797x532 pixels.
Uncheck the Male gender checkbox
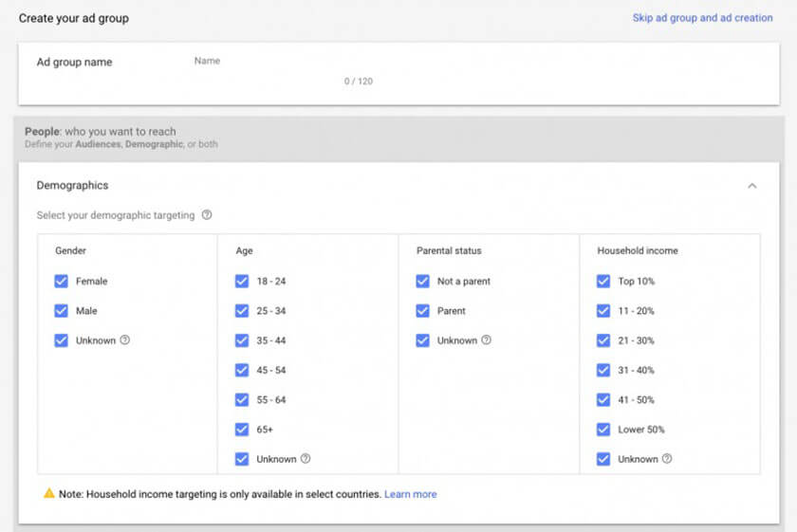tap(62, 311)
